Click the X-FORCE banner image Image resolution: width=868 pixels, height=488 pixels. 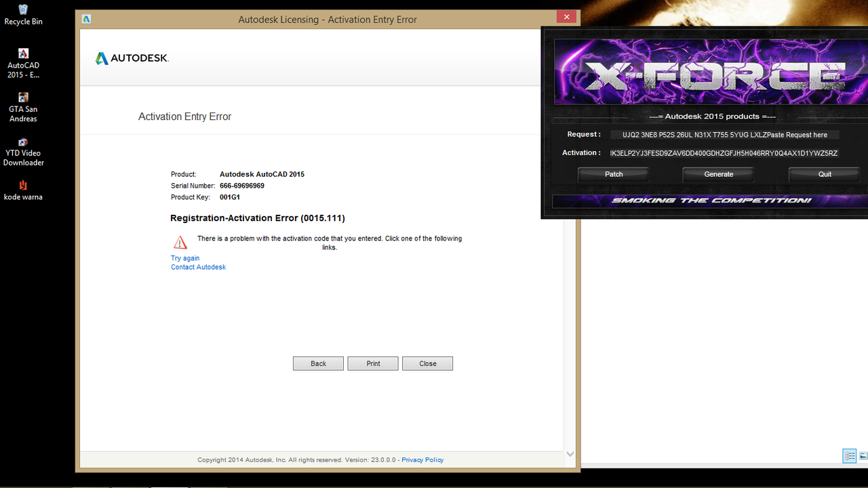click(x=711, y=72)
